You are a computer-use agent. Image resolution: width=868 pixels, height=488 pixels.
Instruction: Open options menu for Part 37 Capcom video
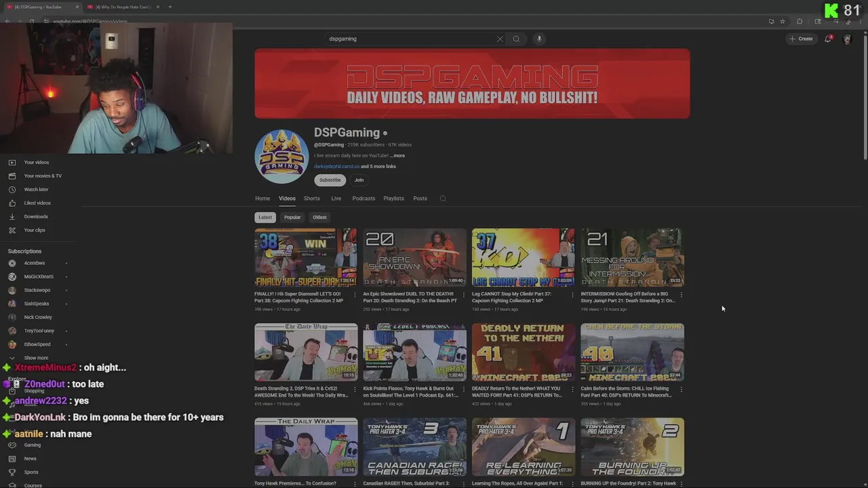[x=572, y=295]
